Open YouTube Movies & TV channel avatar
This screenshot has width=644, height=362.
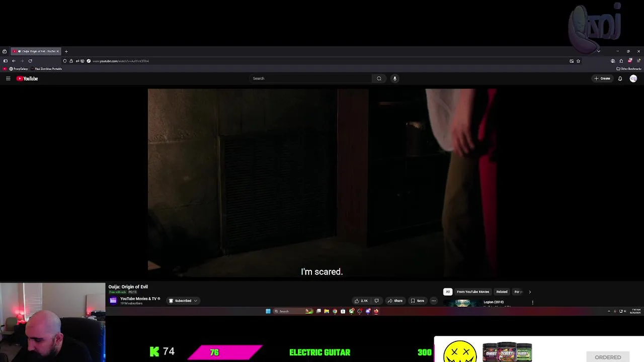point(113,300)
